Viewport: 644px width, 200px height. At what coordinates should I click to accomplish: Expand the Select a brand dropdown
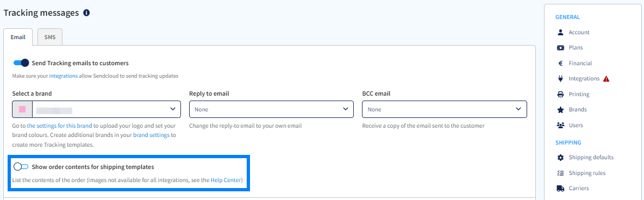coord(97,110)
